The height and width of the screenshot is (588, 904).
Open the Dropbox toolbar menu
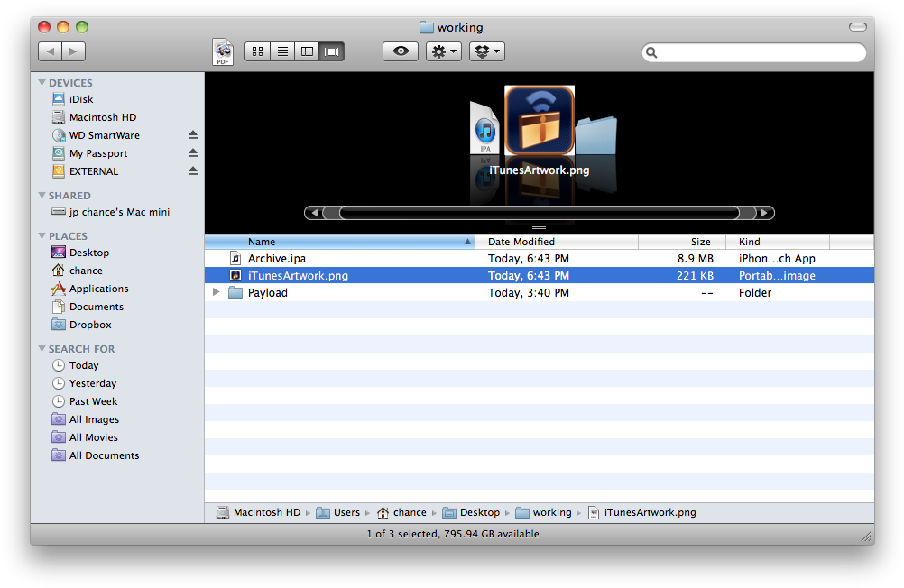click(486, 51)
